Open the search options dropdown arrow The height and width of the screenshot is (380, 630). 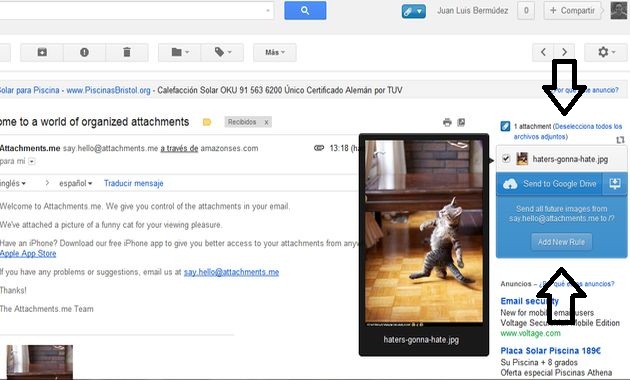pos(268,10)
